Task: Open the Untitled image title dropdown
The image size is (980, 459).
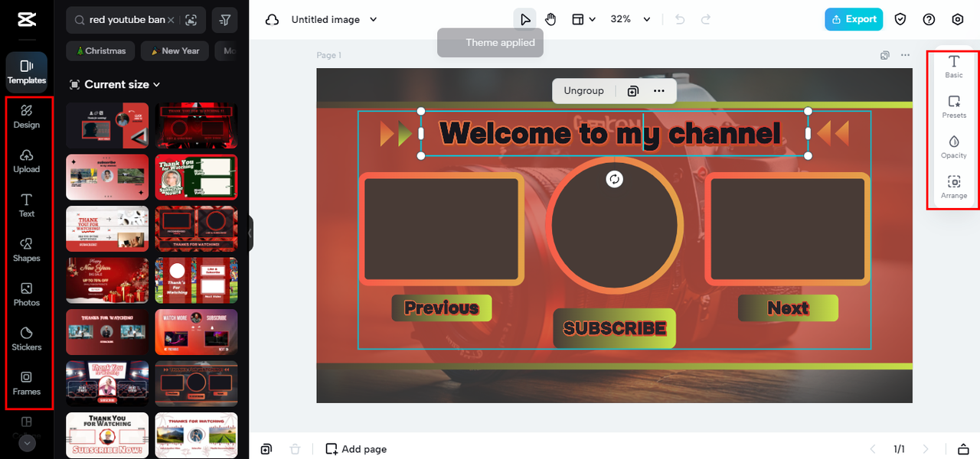Action: [335, 20]
